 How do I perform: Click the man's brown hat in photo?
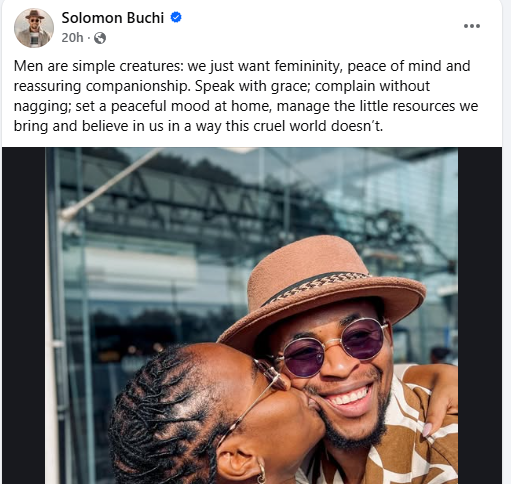coord(322,285)
